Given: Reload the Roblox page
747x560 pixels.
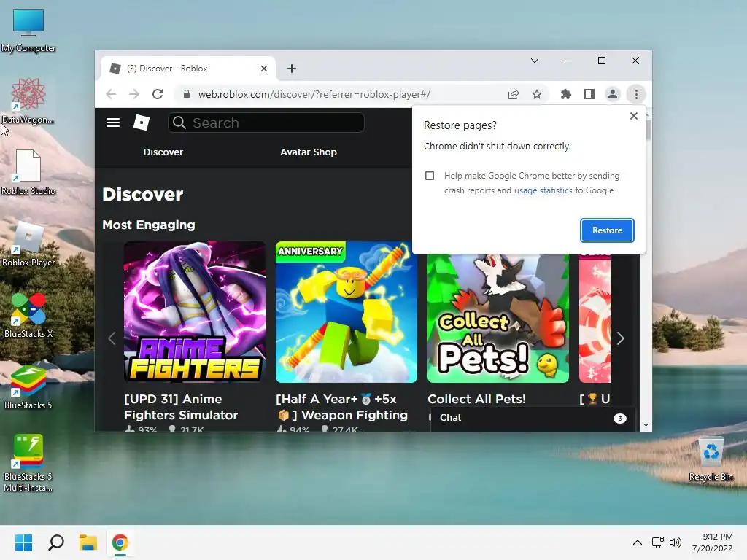Looking at the screenshot, I should (158, 94).
